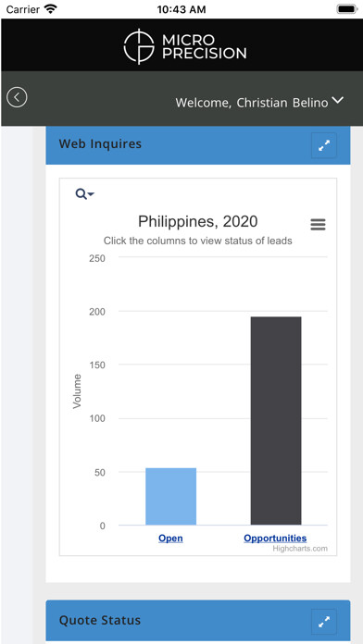
Task: Click the chart subtitle about lead status
Action: click(198, 241)
